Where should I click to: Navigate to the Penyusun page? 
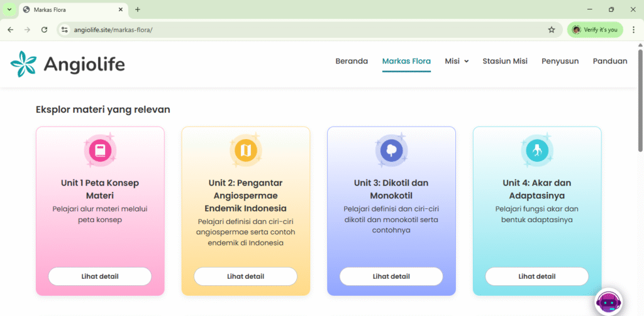(x=560, y=61)
